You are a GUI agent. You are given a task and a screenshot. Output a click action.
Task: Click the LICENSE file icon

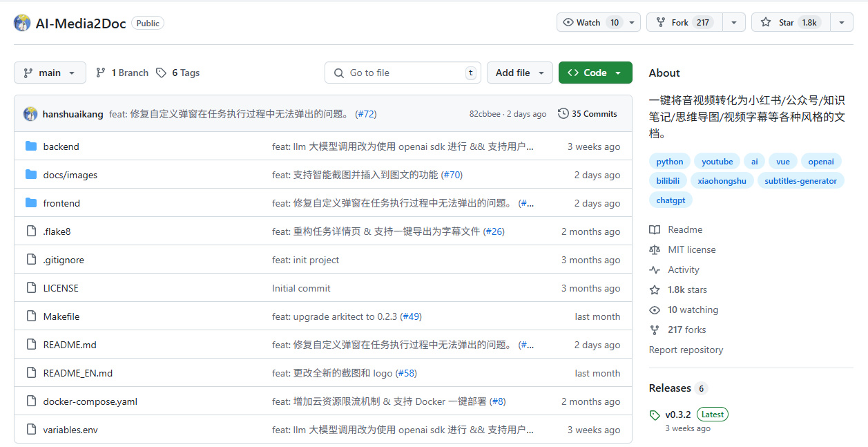coord(30,288)
